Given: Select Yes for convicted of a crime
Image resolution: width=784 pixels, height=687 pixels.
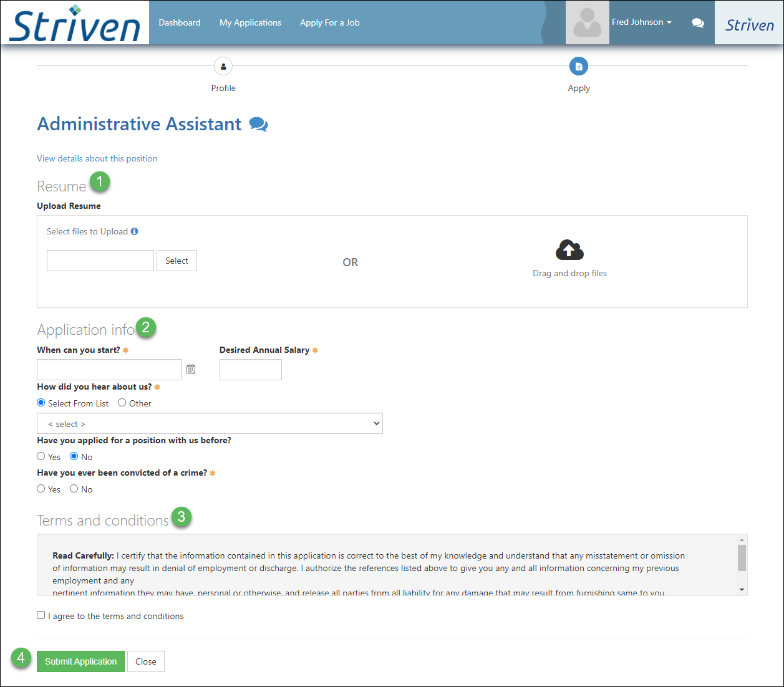Looking at the screenshot, I should point(41,489).
